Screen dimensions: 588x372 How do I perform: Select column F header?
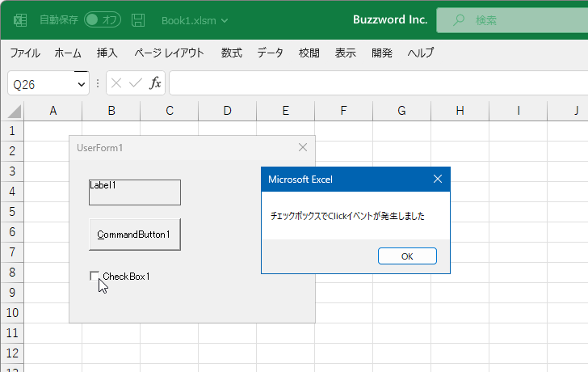[344, 111]
